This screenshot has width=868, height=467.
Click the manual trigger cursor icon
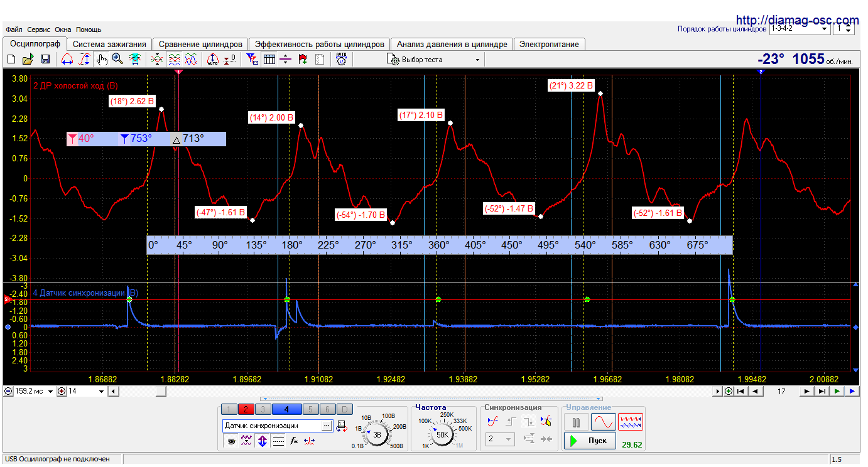(546, 421)
